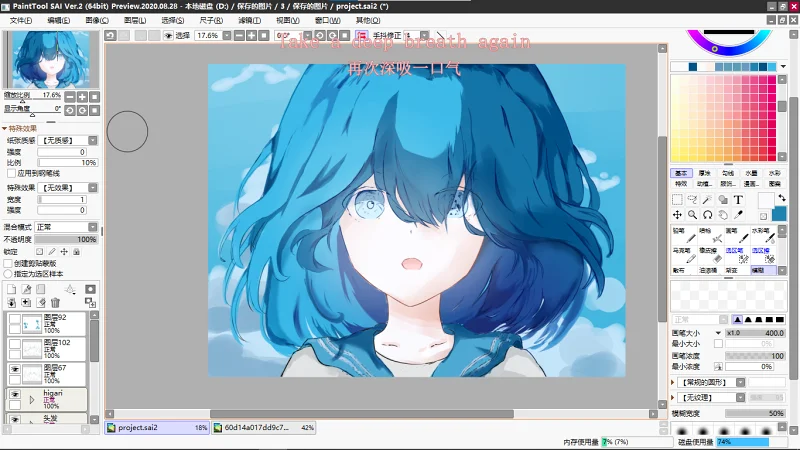Delete layer with the trash can icon
The height and width of the screenshot is (450, 800).
[x=55, y=303]
